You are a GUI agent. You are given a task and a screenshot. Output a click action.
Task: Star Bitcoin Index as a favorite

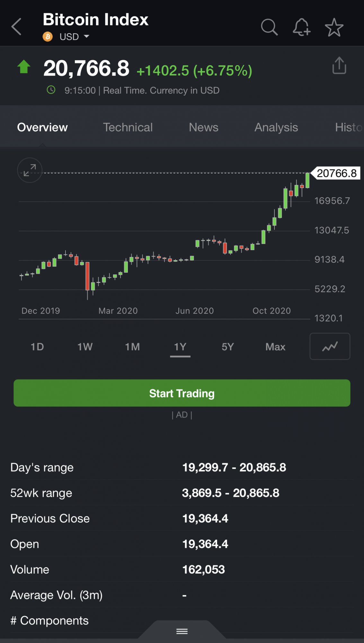pyautogui.click(x=334, y=27)
